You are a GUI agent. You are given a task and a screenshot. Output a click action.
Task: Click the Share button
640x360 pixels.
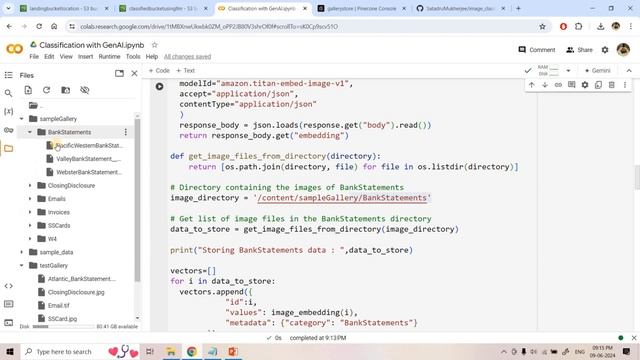tap(579, 50)
